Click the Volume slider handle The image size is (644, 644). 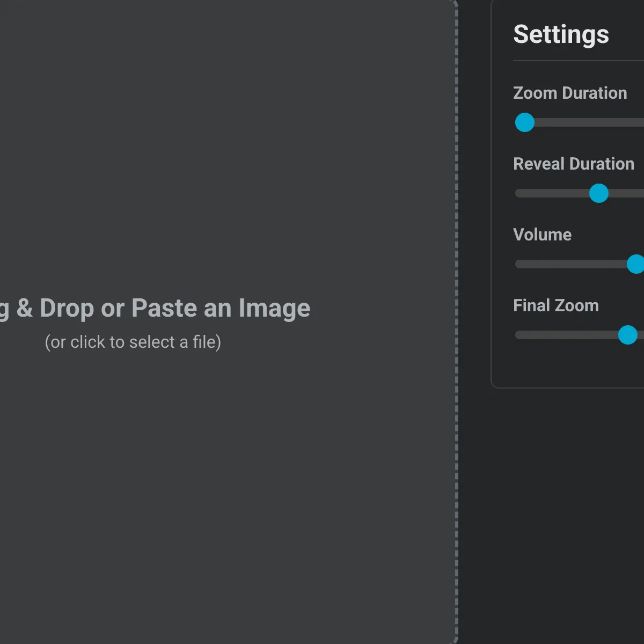(x=636, y=264)
